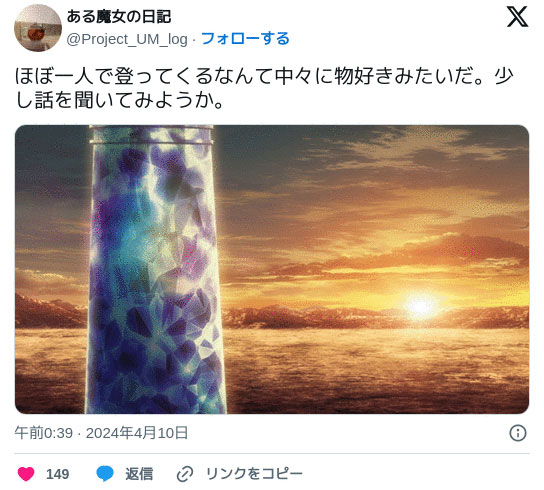Click the tweet text starting ほぼ一人で登って

pos(264,88)
